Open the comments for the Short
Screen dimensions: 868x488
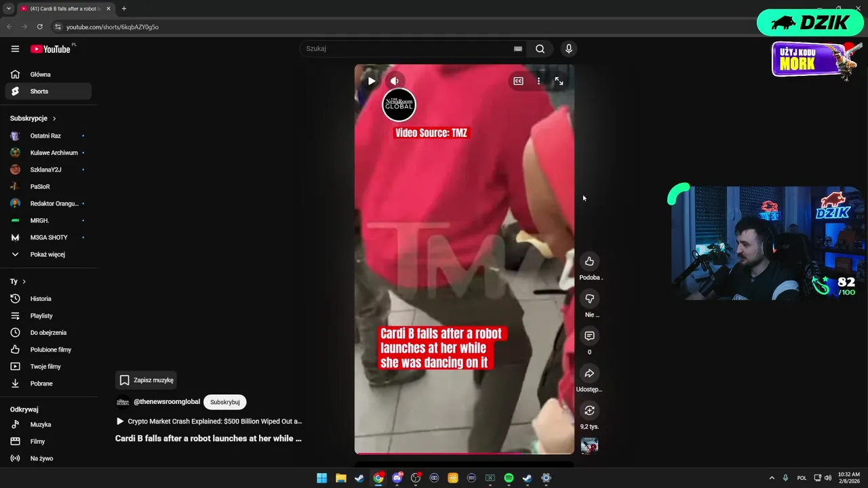589,336
